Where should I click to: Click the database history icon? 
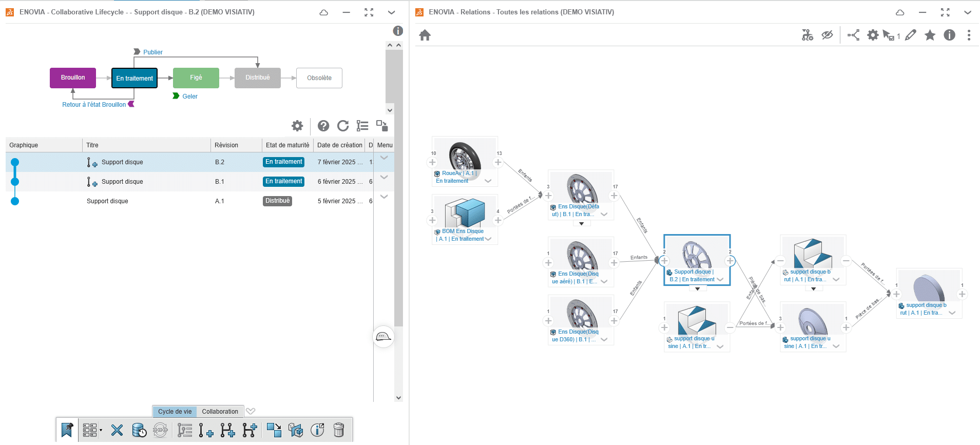tap(139, 430)
